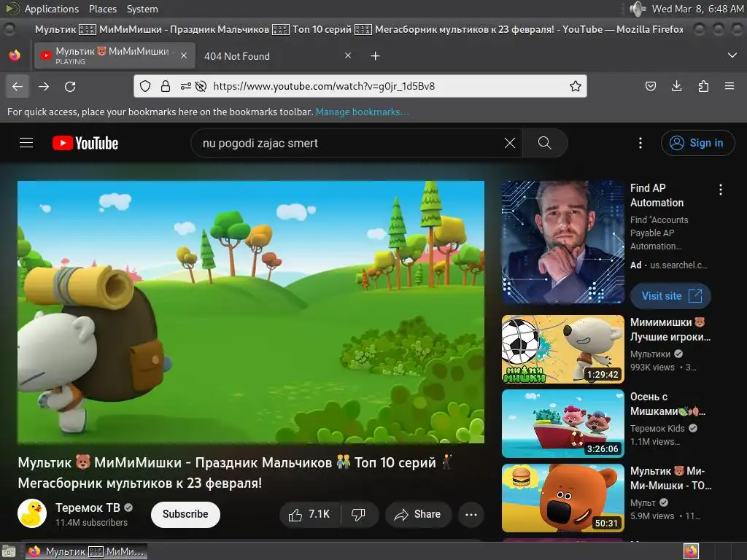The image size is (747, 560).
Task: Open the Осень с Мишками video title
Action: point(668,404)
